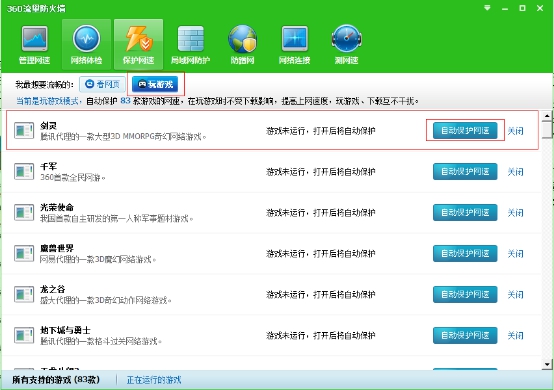Click 自动保护网速 button for 光荣使命

pyautogui.click(x=465, y=213)
